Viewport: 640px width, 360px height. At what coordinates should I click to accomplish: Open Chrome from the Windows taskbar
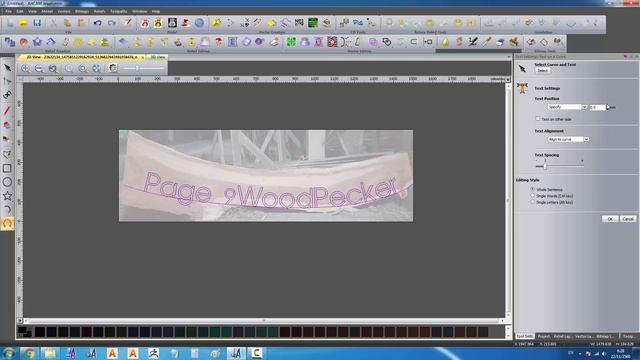coord(29,353)
